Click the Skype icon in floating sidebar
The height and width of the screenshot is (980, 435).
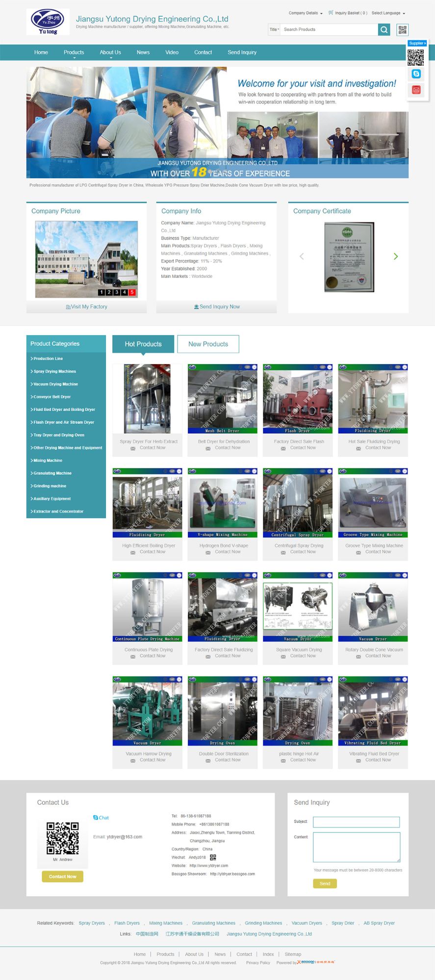tap(416, 73)
